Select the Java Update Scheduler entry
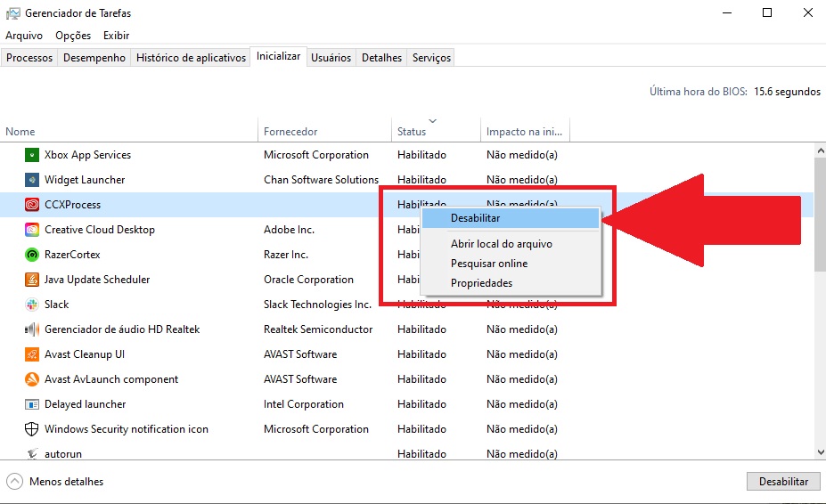The width and height of the screenshot is (826, 504). (97, 279)
